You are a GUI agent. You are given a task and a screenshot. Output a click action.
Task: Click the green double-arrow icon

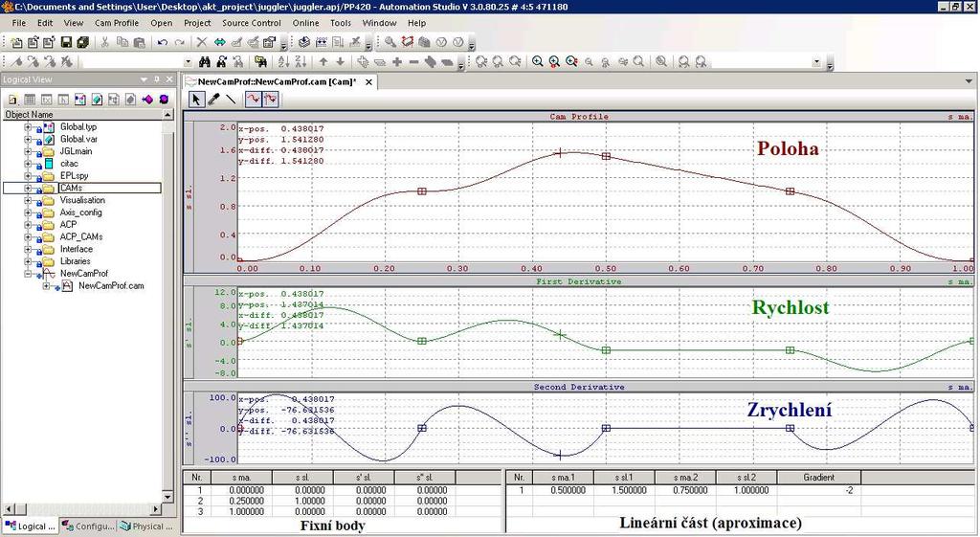(x=219, y=42)
